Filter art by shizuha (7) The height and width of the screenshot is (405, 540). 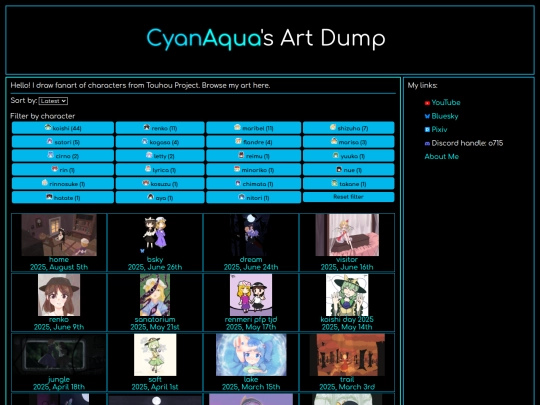(x=349, y=128)
